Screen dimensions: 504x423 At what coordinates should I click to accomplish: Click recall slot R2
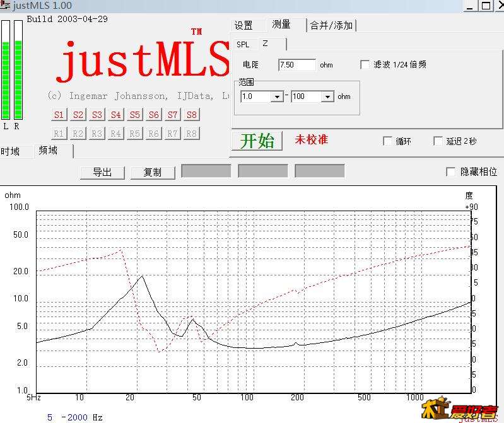(78, 133)
